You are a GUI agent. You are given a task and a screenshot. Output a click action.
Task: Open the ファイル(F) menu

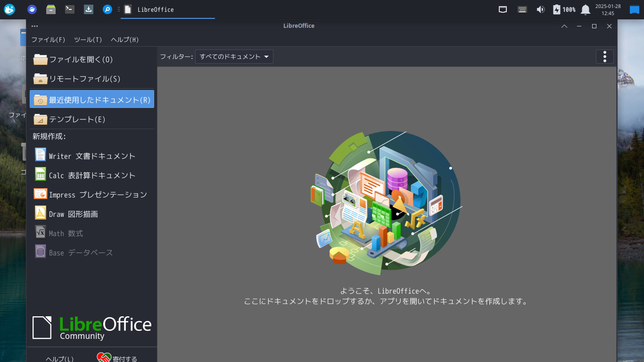48,40
